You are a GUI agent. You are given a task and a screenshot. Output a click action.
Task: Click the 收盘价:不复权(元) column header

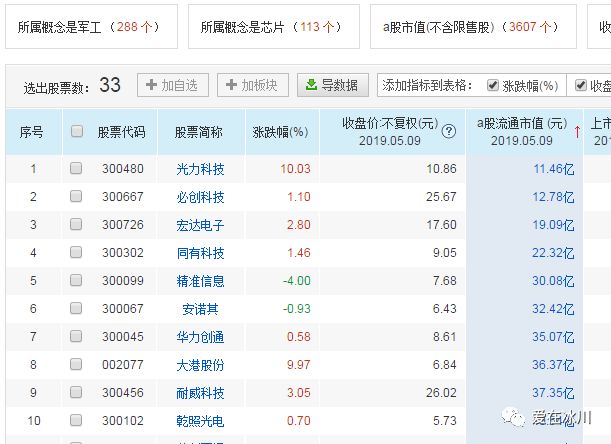click(390, 132)
